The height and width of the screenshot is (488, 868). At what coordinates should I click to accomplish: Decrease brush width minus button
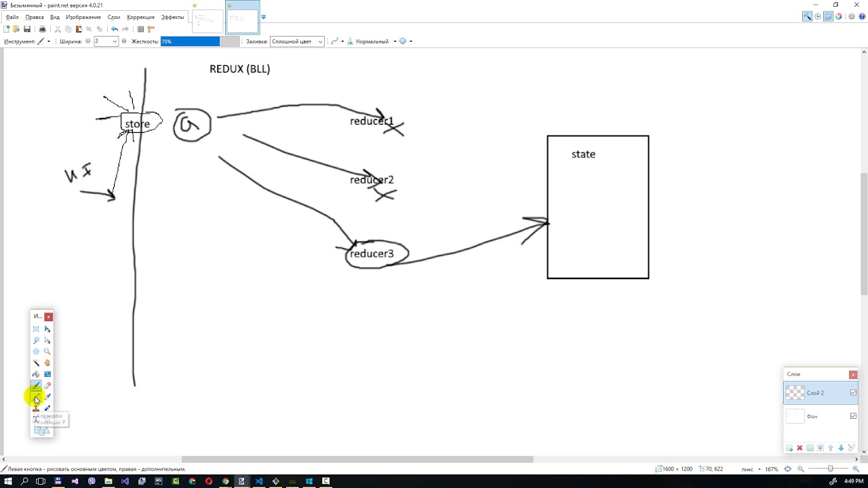pos(88,41)
